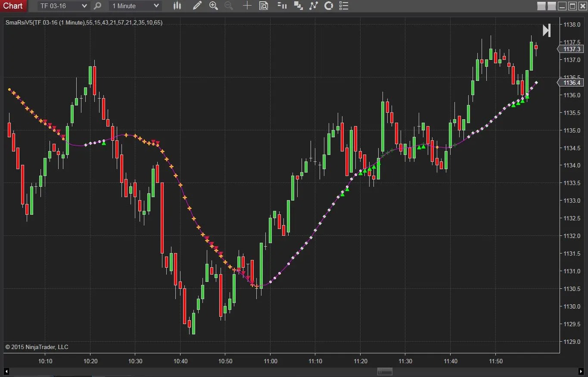Click the zoom in magnifier icon
The width and height of the screenshot is (588, 377).
tap(213, 6)
